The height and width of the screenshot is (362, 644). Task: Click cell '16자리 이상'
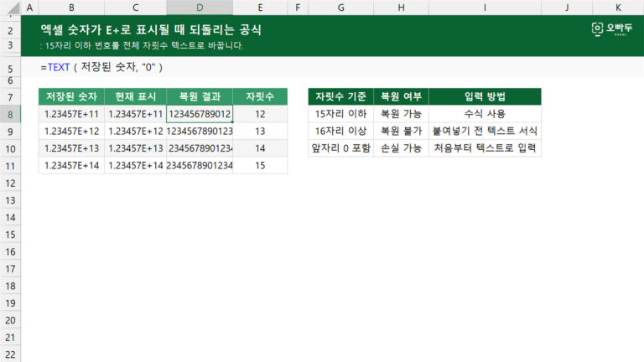coord(341,131)
